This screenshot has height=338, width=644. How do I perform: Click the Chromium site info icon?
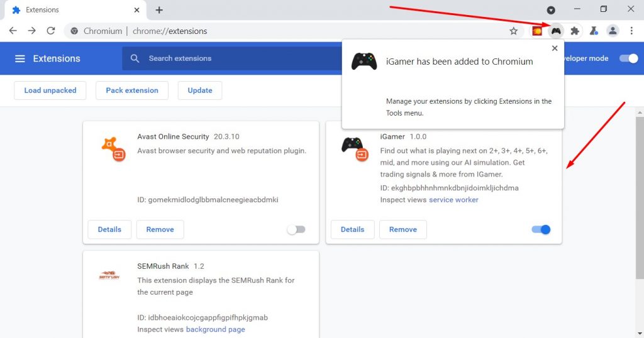point(74,31)
